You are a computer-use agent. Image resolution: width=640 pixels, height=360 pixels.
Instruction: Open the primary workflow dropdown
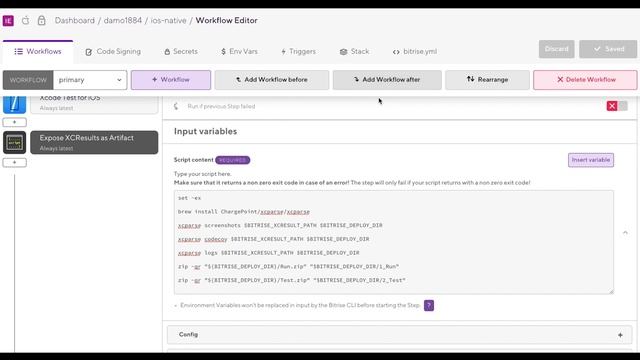(x=90, y=80)
